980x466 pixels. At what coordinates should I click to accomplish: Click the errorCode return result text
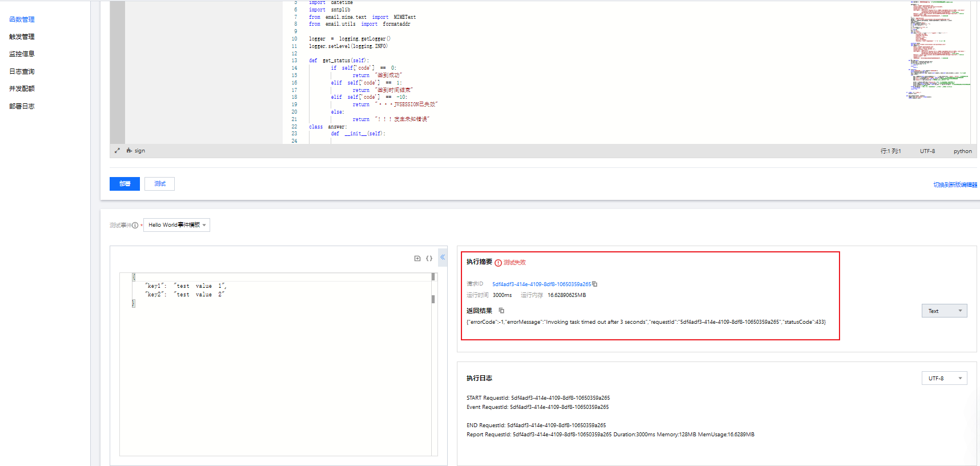click(x=646, y=322)
